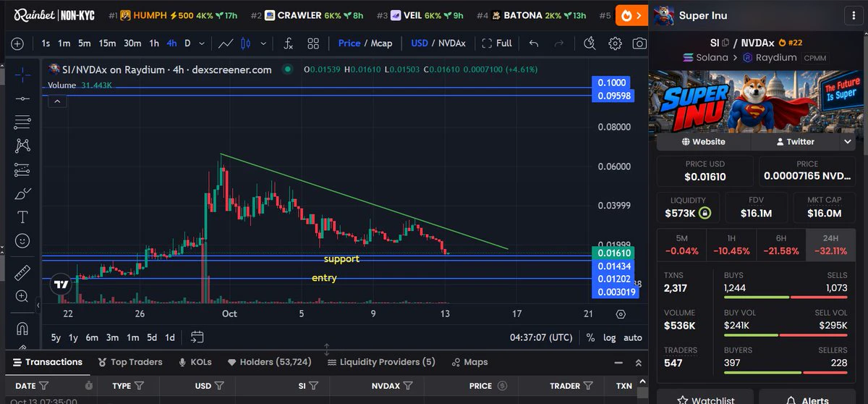The width and height of the screenshot is (868, 404).
Task: Undo the last chart action
Action: click(534, 43)
